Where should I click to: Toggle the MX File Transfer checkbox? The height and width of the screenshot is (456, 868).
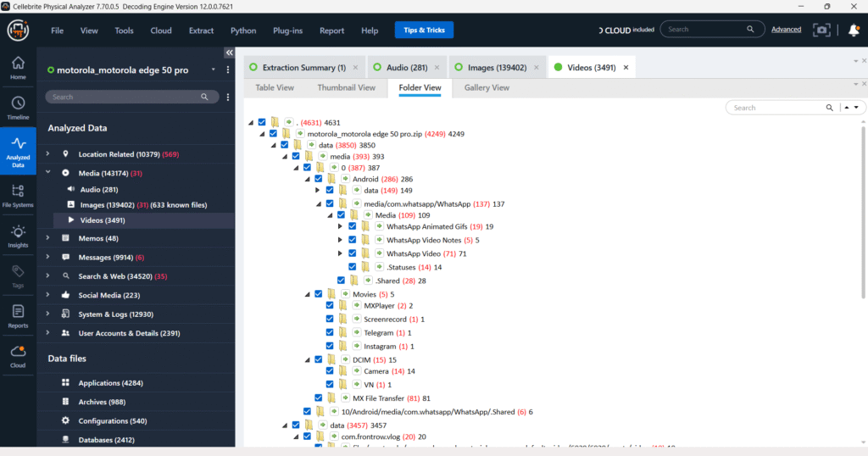tap(319, 398)
